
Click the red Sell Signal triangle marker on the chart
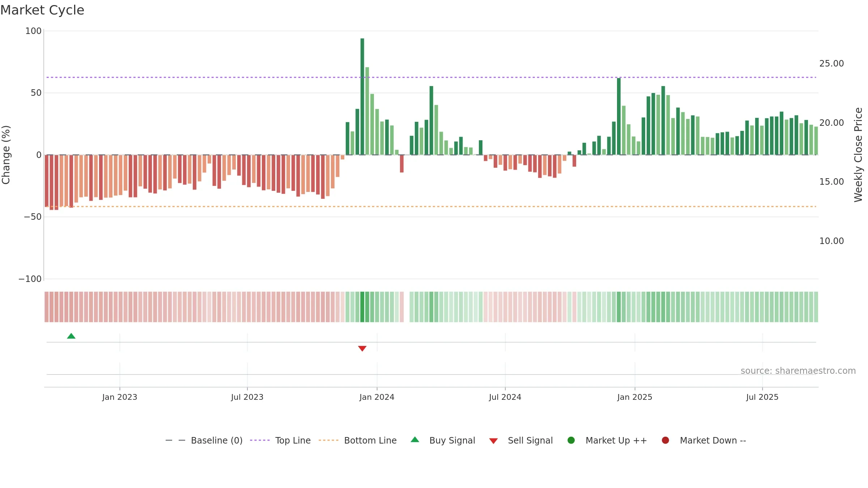362,348
